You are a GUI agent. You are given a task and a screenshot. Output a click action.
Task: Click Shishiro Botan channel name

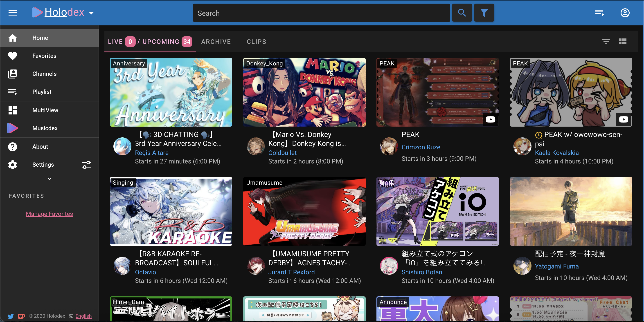[422, 272]
